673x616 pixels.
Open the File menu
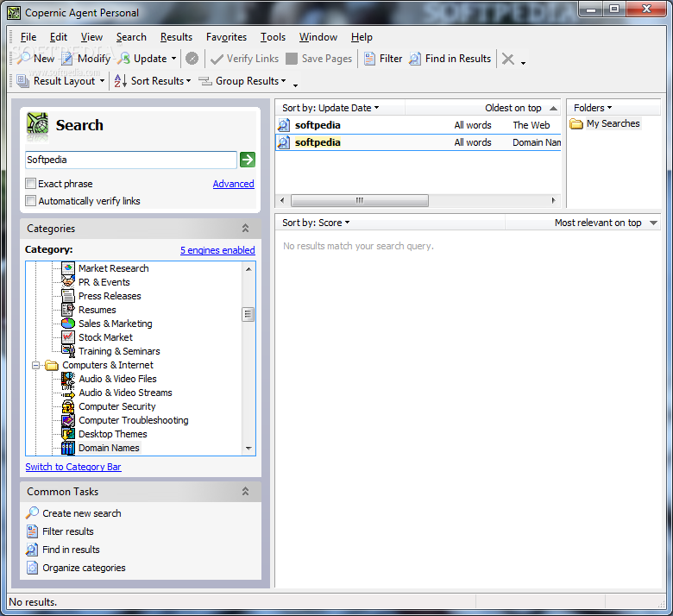click(28, 37)
